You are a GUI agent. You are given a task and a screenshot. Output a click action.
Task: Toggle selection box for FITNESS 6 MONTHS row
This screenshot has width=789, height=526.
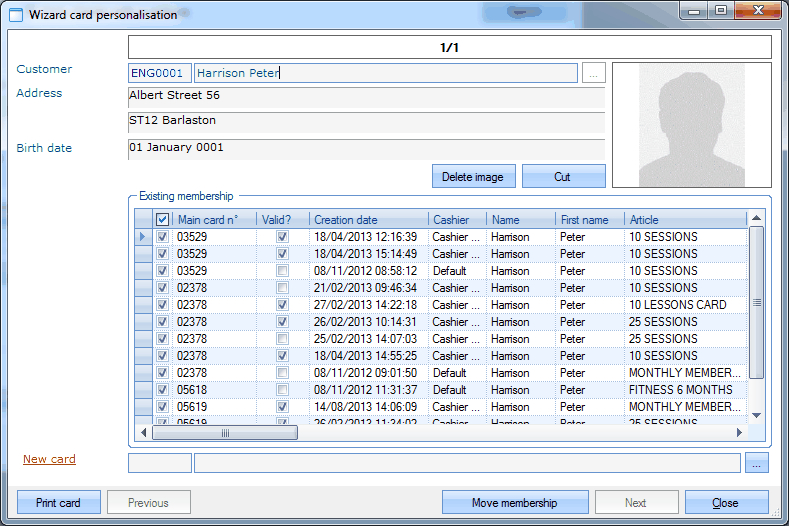pos(162,390)
